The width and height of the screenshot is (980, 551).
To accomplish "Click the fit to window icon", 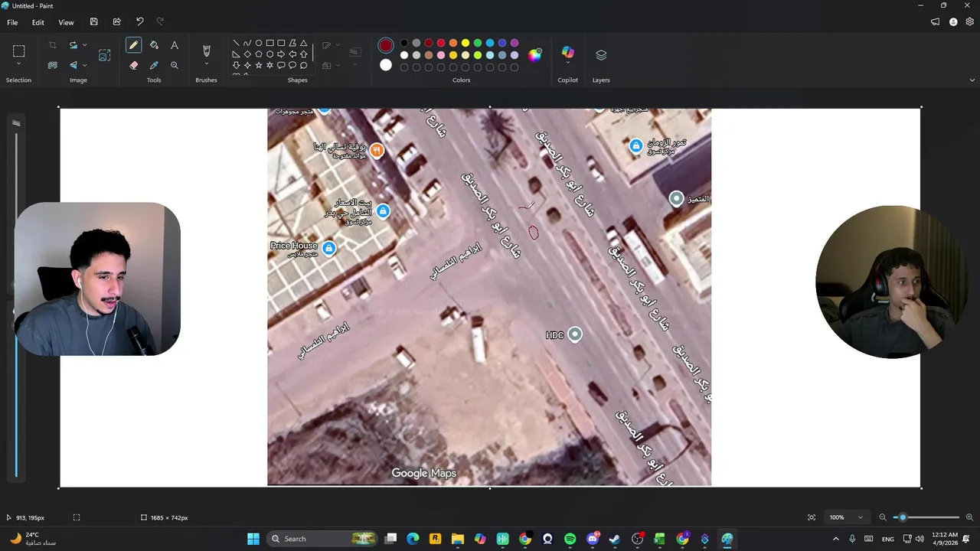I will 812,517.
